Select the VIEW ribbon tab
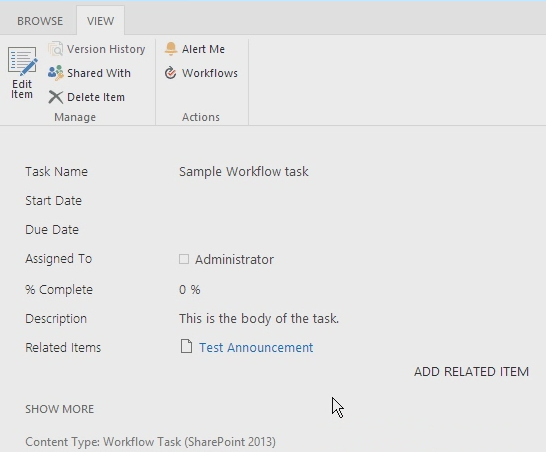 pyautogui.click(x=100, y=21)
